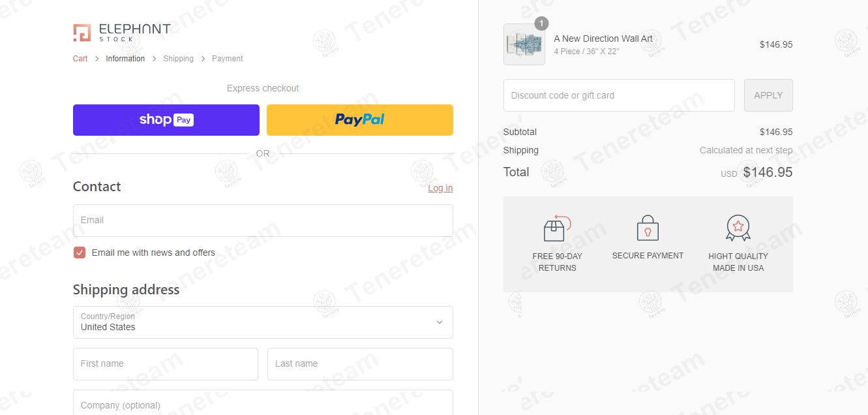This screenshot has width=868, height=415.
Task: Expand the Country/Region dropdown
Action: 263,322
